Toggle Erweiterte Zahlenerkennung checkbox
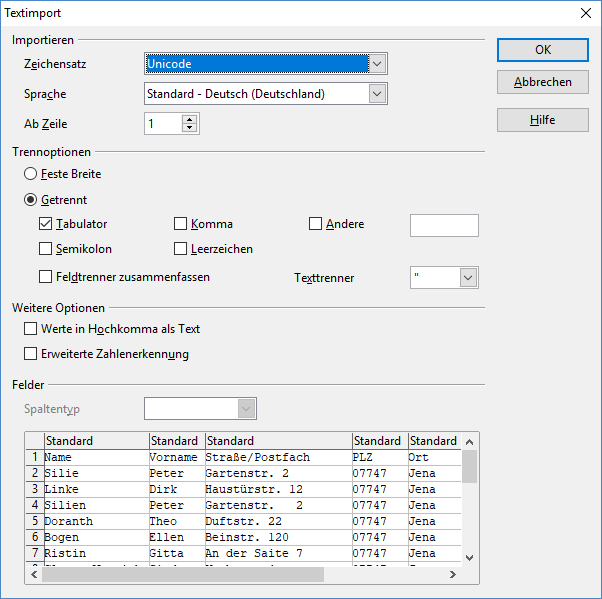This screenshot has width=602, height=599. [x=30, y=354]
